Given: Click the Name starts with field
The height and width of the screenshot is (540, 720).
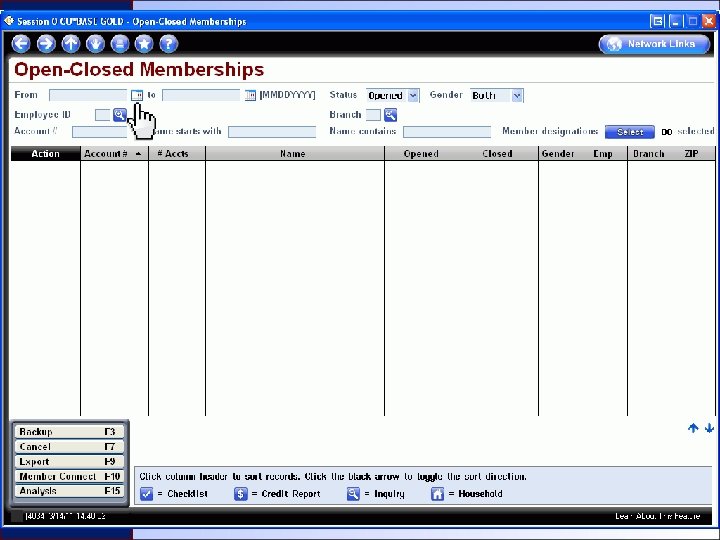Looking at the screenshot, I should click(x=272, y=132).
